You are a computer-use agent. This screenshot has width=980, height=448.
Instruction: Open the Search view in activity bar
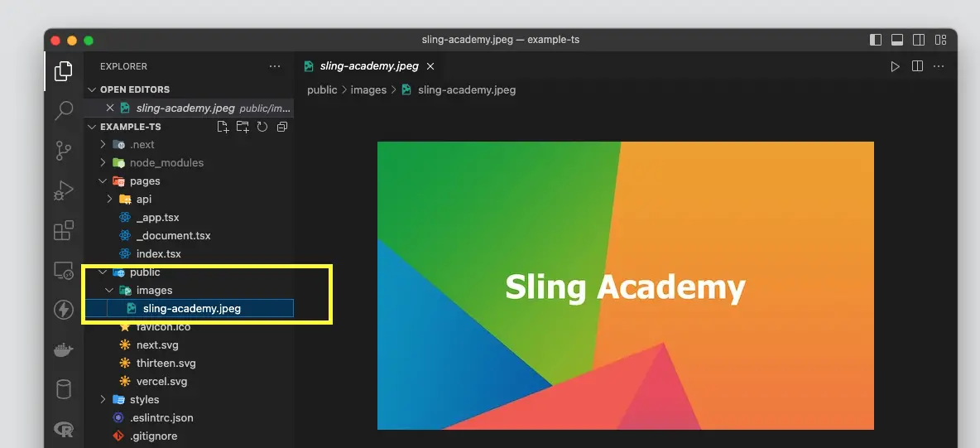63,111
